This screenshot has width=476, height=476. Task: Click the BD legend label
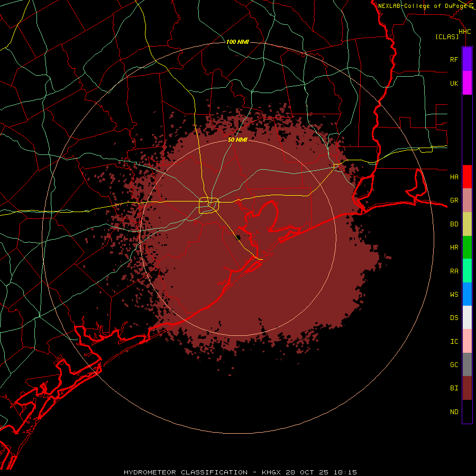[x=454, y=224]
